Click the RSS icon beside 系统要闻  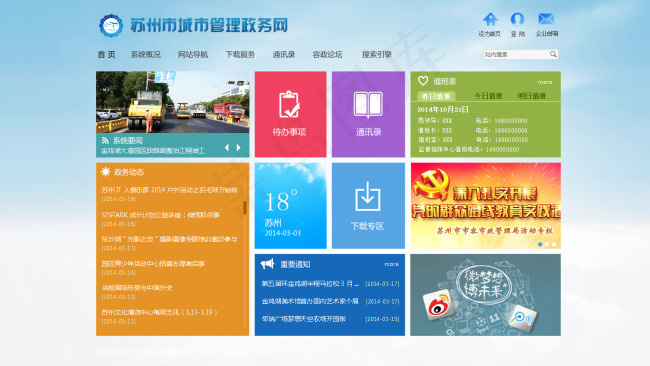click(105, 141)
